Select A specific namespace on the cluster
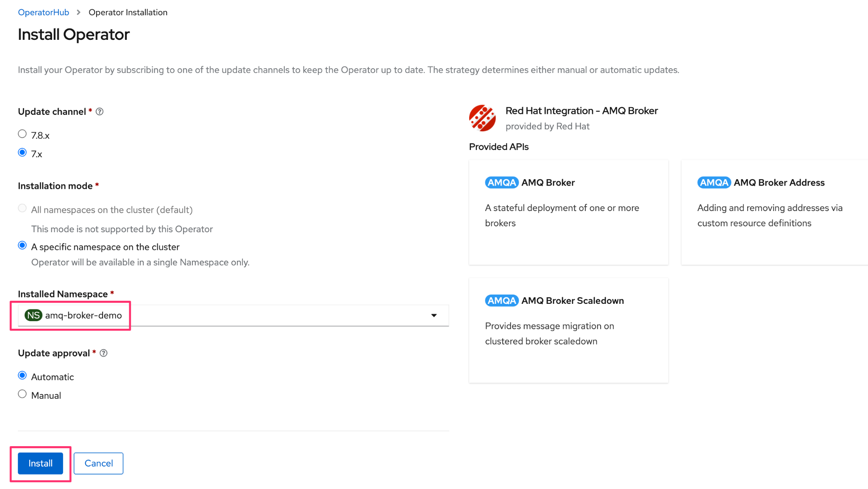Image resolution: width=868 pixels, height=489 pixels. coord(22,246)
